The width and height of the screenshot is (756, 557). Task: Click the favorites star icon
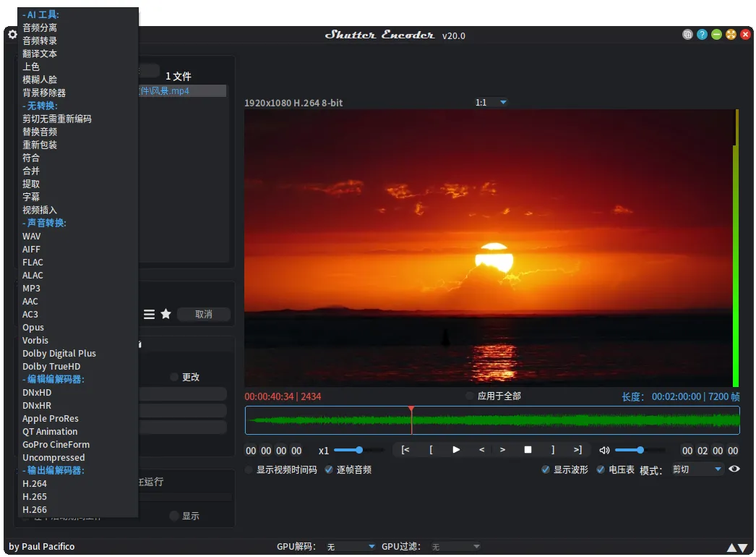coord(166,314)
